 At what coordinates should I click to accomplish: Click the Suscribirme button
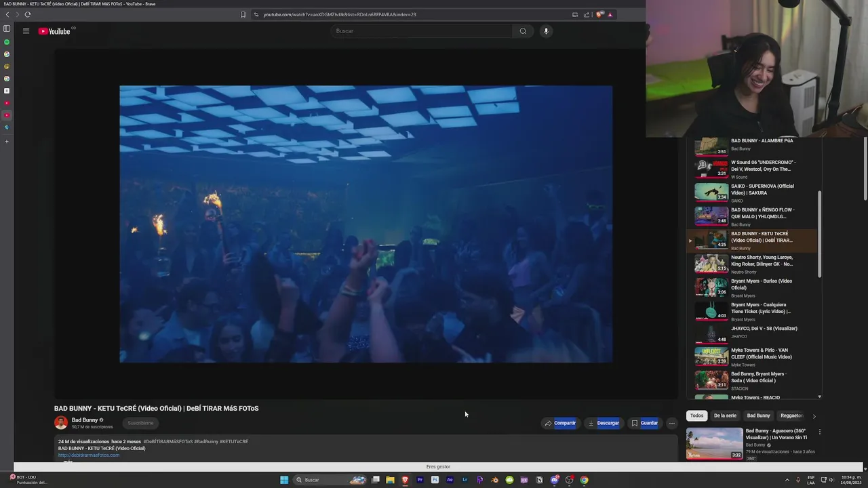(140, 423)
